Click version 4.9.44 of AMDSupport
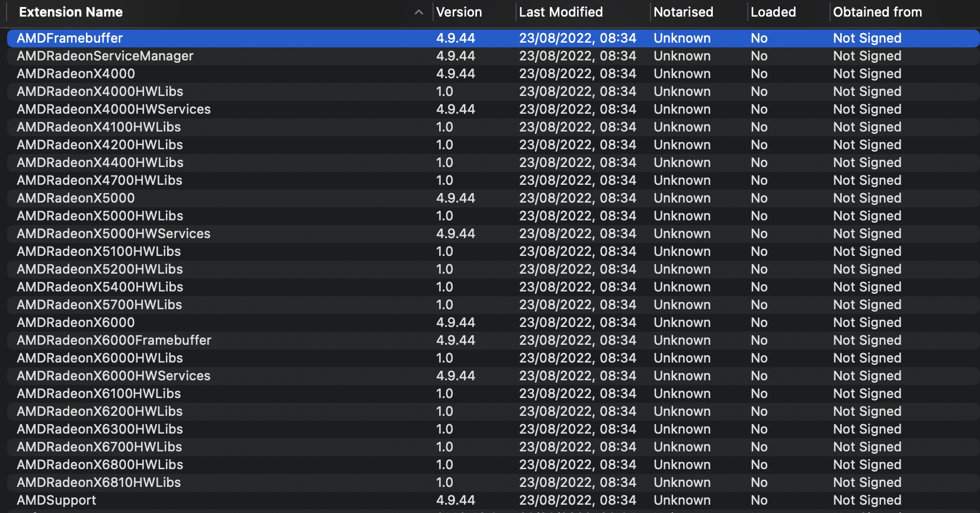980x513 pixels. pos(456,500)
